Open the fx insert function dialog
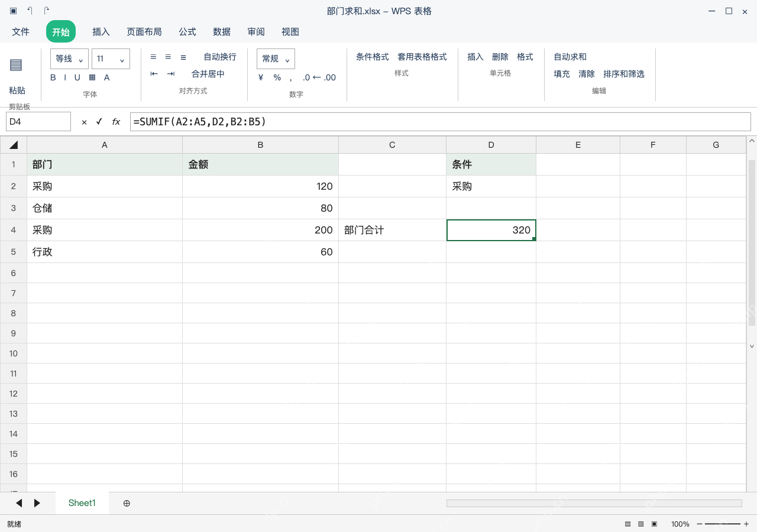This screenshot has height=532, width=757. (116, 122)
